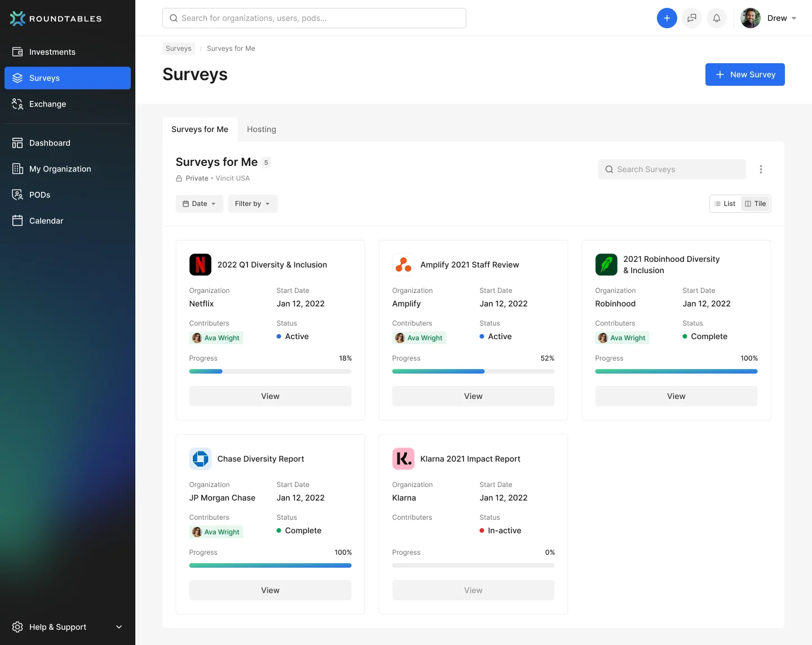Open the chat messages icon

(x=691, y=18)
